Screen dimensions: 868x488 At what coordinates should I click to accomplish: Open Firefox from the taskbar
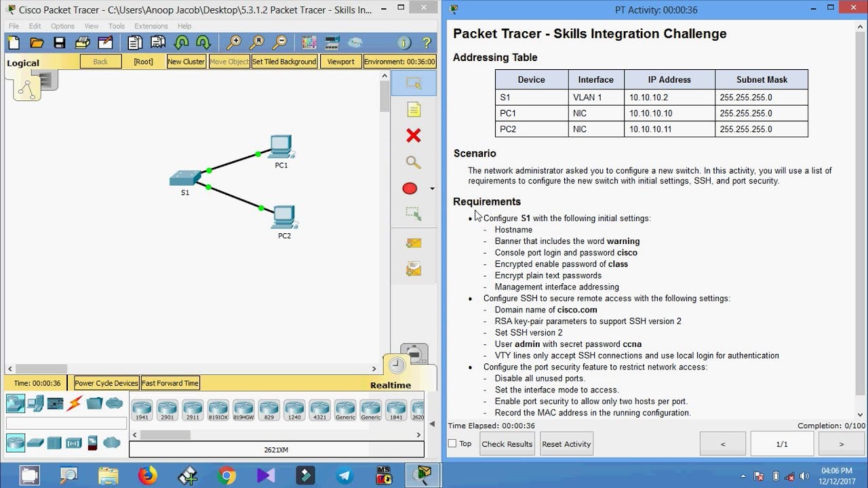coord(147,476)
